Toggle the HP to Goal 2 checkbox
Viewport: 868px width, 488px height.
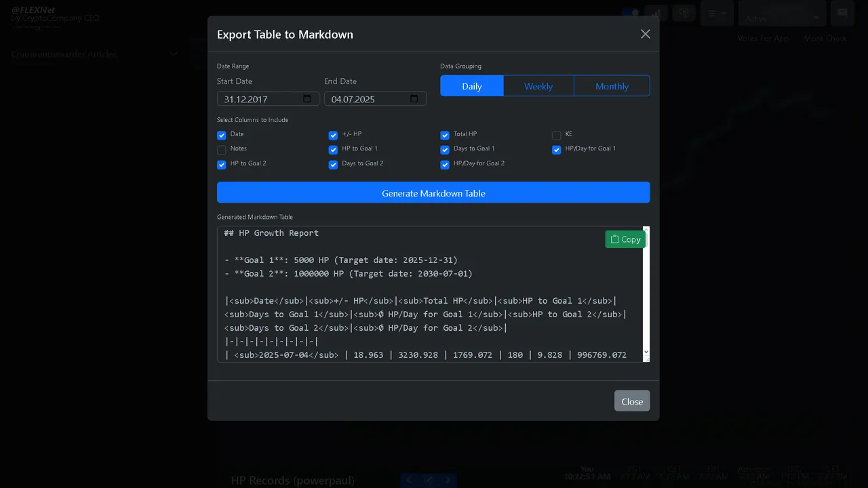pos(222,165)
